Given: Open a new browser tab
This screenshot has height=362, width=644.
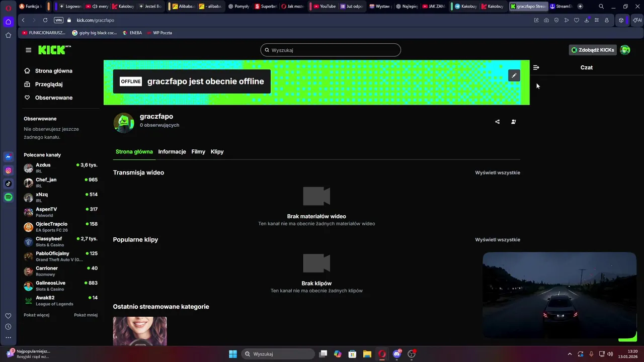Looking at the screenshot, I should [x=580, y=7].
